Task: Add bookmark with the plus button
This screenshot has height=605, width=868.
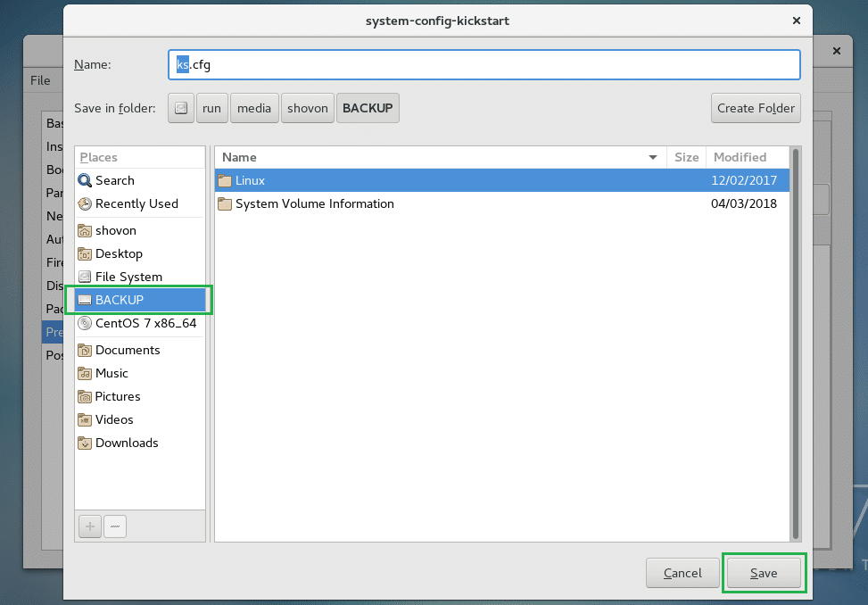Action: pyautogui.click(x=90, y=526)
